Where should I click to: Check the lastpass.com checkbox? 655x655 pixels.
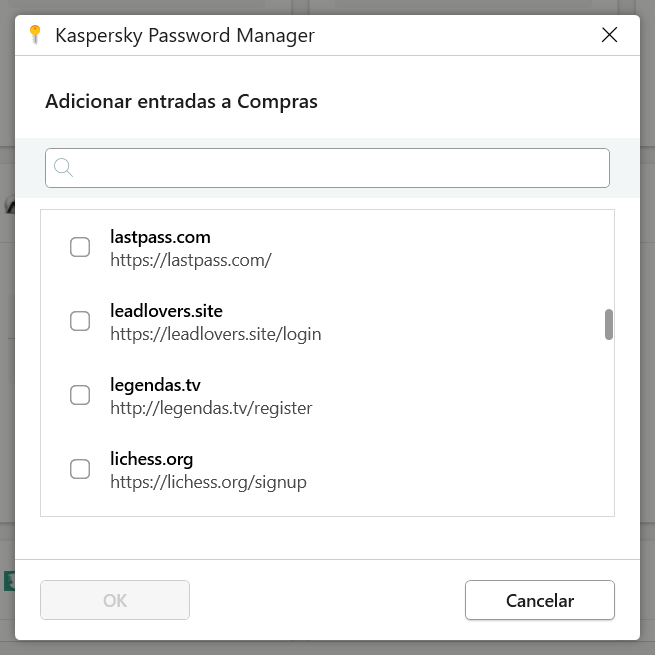80,247
